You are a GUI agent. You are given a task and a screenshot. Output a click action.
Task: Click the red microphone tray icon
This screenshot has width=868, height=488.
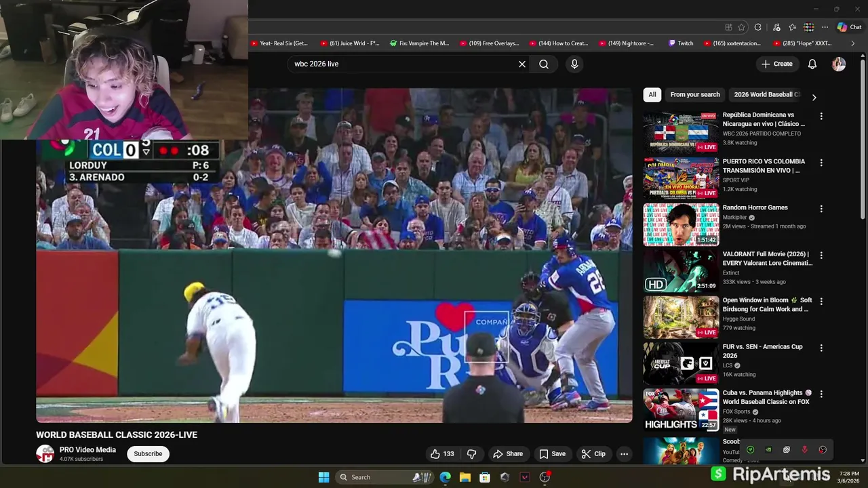coord(804,449)
